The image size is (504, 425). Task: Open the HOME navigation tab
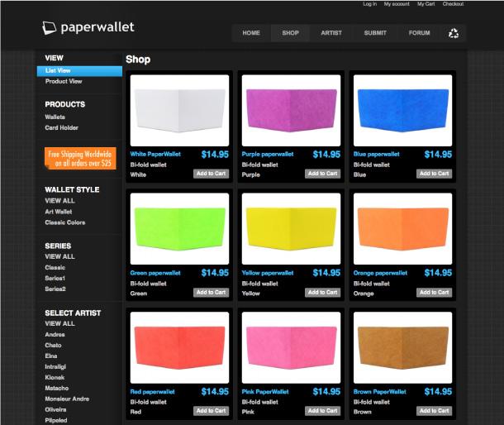click(251, 33)
